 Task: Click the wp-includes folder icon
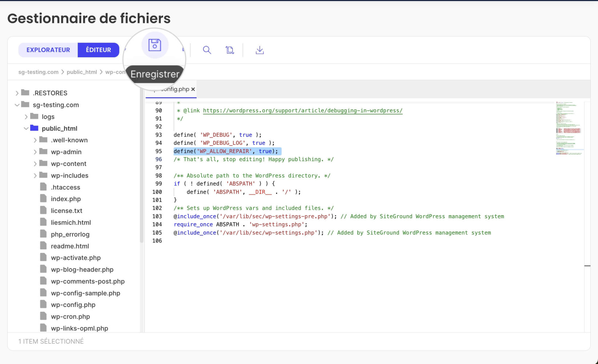tap(43, 175)
